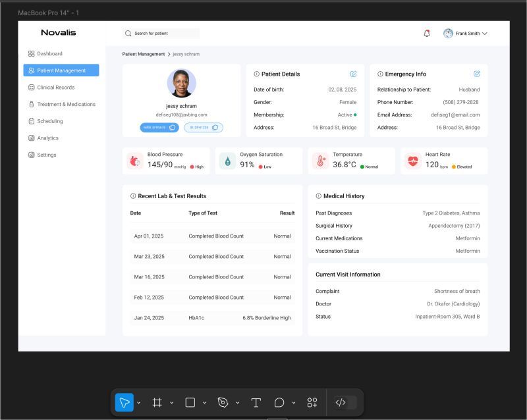527x420 pixels.
Task: Click the Blood Pressure heart icon
Action: point(135,161)
